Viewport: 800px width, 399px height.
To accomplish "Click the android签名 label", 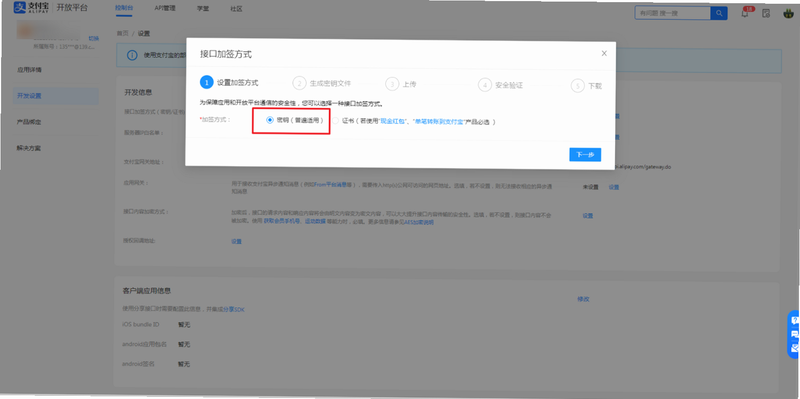I will coord(138,364).
